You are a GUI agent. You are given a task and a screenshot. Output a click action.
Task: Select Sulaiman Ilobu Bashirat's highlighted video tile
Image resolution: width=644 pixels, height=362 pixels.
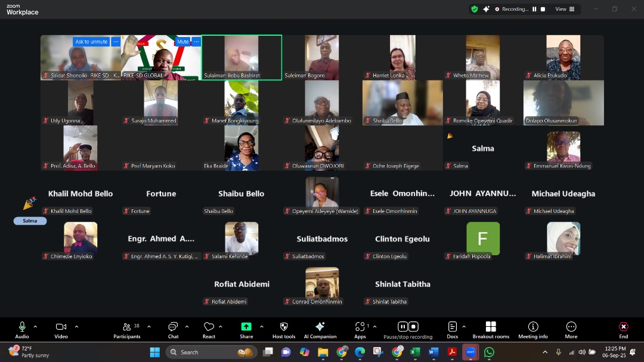click(241, 57)
